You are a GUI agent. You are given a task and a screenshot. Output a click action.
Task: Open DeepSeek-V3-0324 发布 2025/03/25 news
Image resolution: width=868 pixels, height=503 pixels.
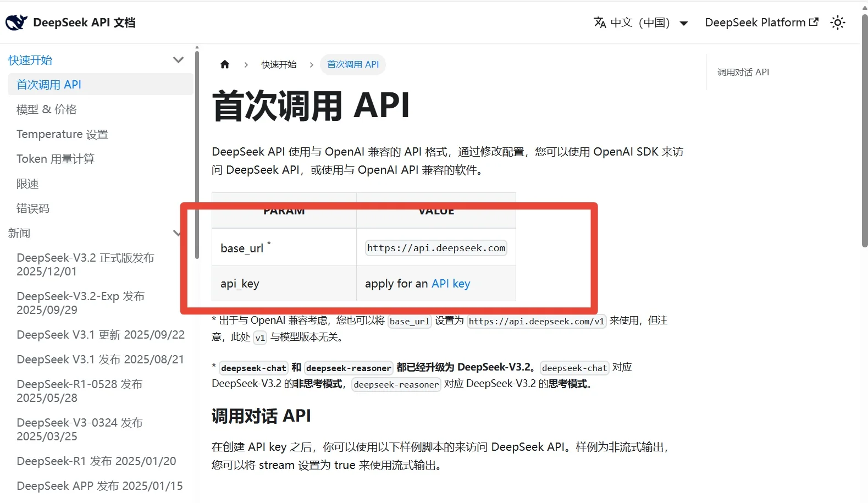[x=79, y=429]
